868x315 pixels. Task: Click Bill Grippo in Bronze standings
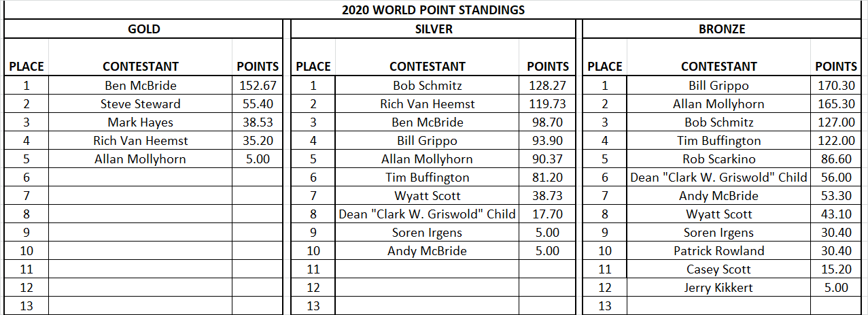click(718, 86)
